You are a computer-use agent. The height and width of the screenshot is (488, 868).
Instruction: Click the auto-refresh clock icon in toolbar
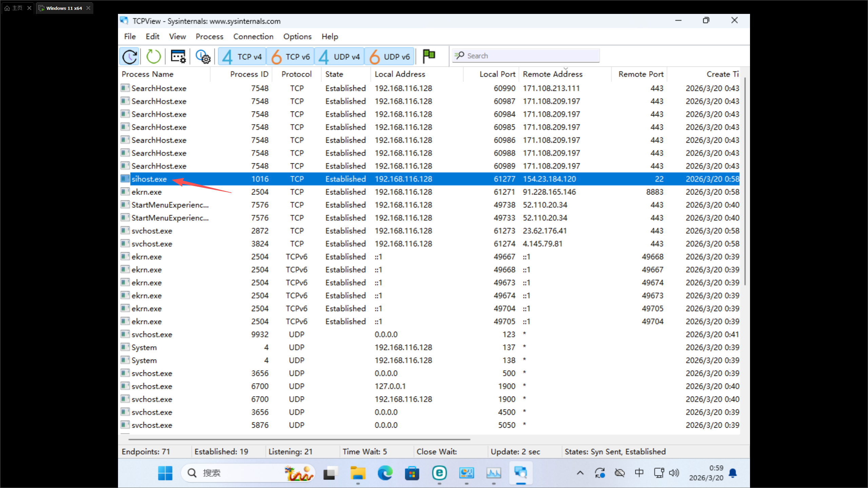click(130, 56)
